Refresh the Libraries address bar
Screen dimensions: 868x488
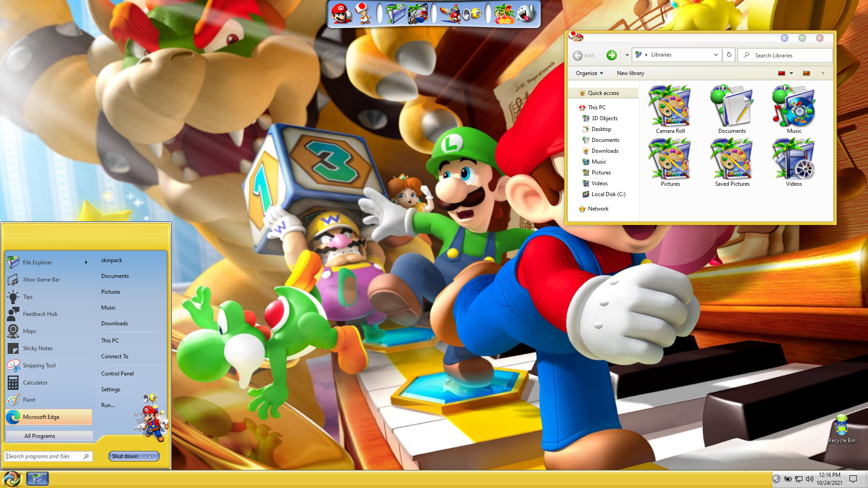729,55
